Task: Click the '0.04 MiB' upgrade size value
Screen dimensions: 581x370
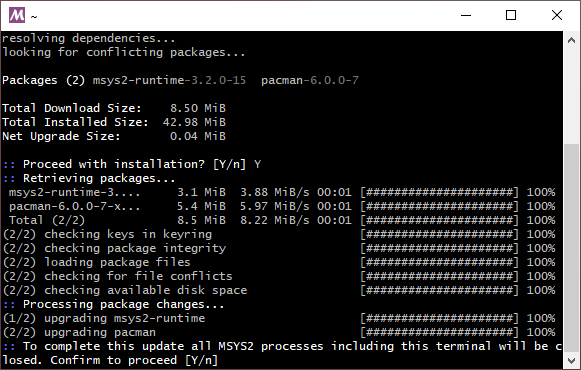Action: point(197,136)
